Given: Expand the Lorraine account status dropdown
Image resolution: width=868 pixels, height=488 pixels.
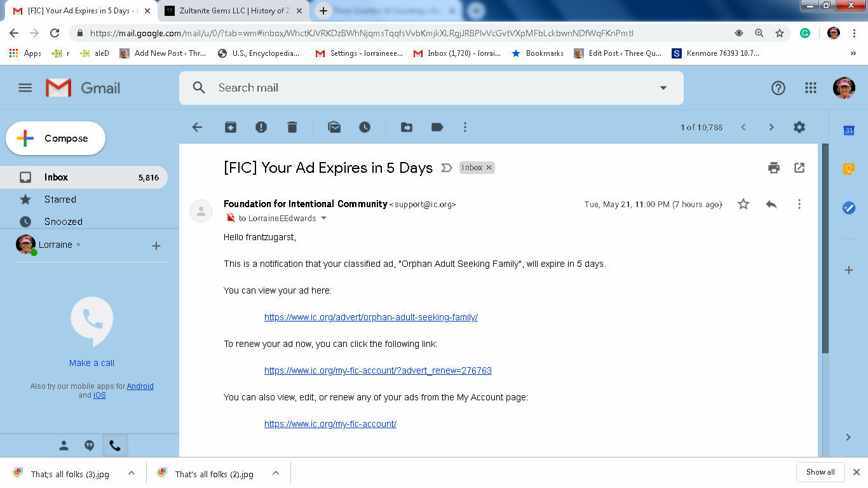Looking at the screenshot, I should [79, 245].
